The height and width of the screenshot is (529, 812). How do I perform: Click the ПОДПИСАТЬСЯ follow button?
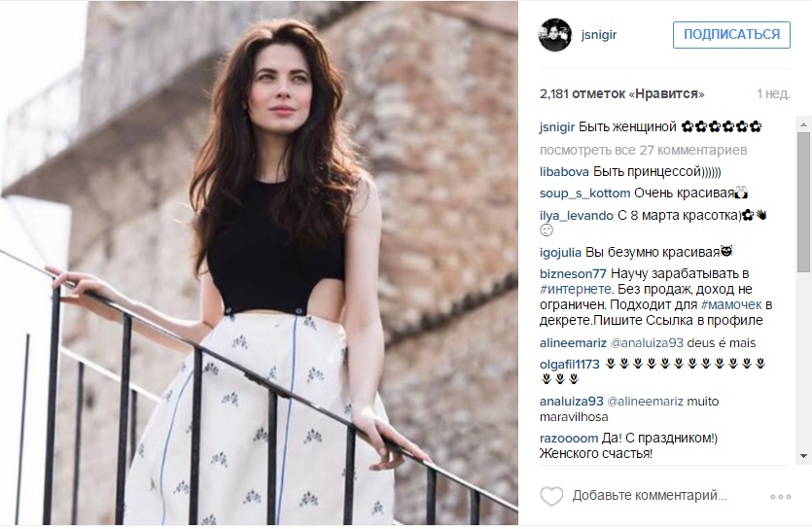coord(731,35)
